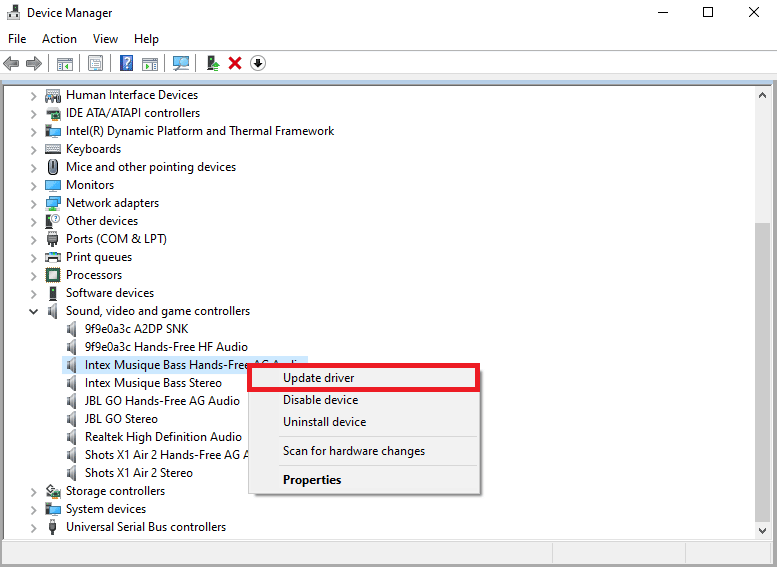
Task: Click speaker icon beside Realtek High Definition Audio
Action: [x=72, y=437]
